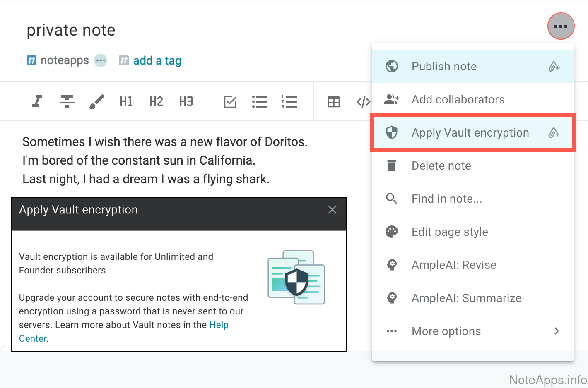588x388 pixels.
Task: Click the private note title field
Action: coord(71,30)
